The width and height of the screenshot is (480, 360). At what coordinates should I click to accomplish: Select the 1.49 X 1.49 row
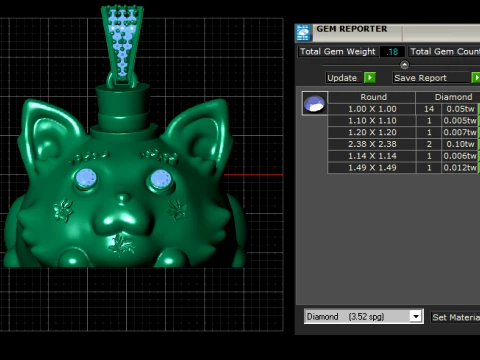(404, 167)
